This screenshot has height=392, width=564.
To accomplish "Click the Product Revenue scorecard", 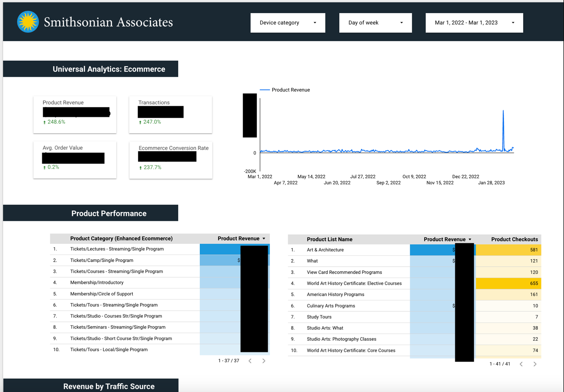I will click(75, 115).
